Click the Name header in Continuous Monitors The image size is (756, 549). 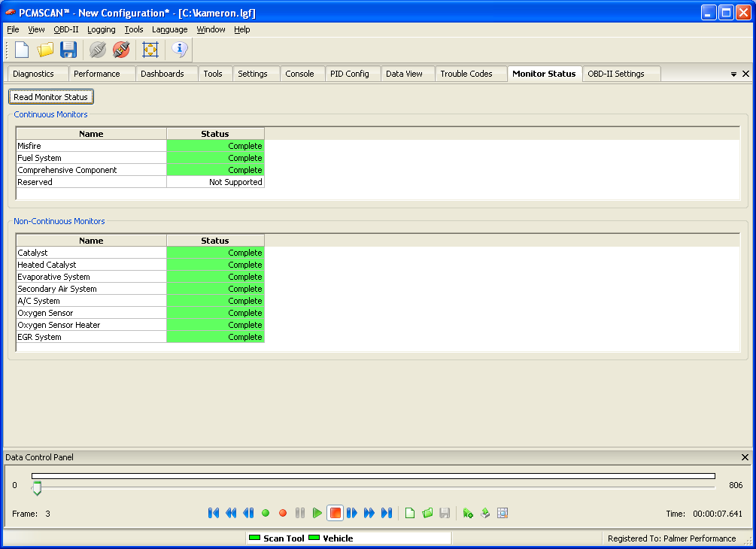91,134
